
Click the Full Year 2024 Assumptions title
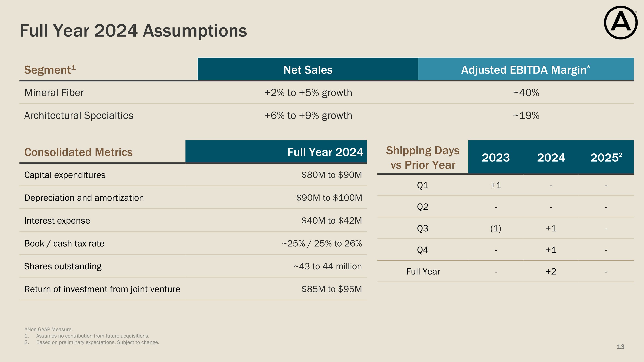133,31
